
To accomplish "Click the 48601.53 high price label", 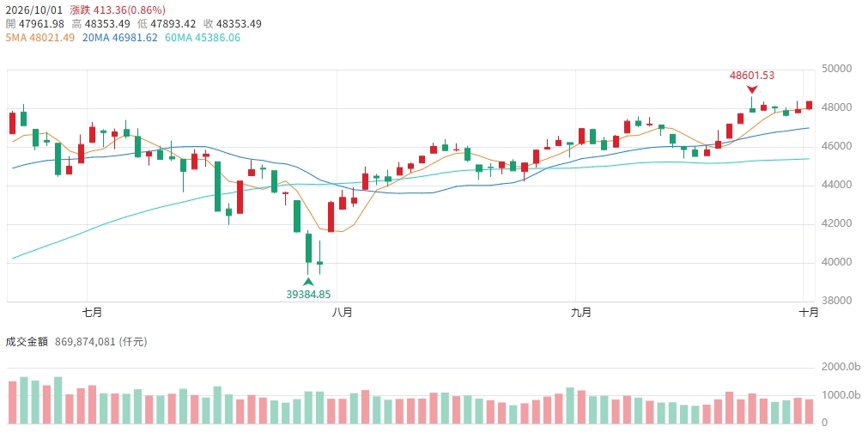I will pyautogui.click(x=752, y=76).
